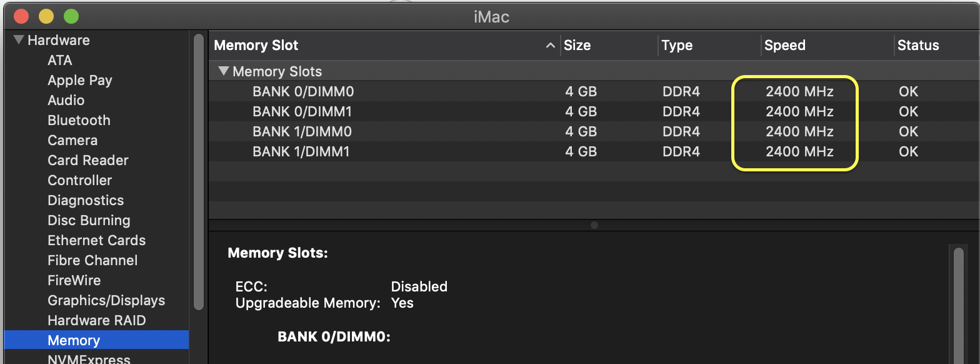Collapse the Memory Slots group
This screenshot has width=980, height=364.
tap(223, 71)
